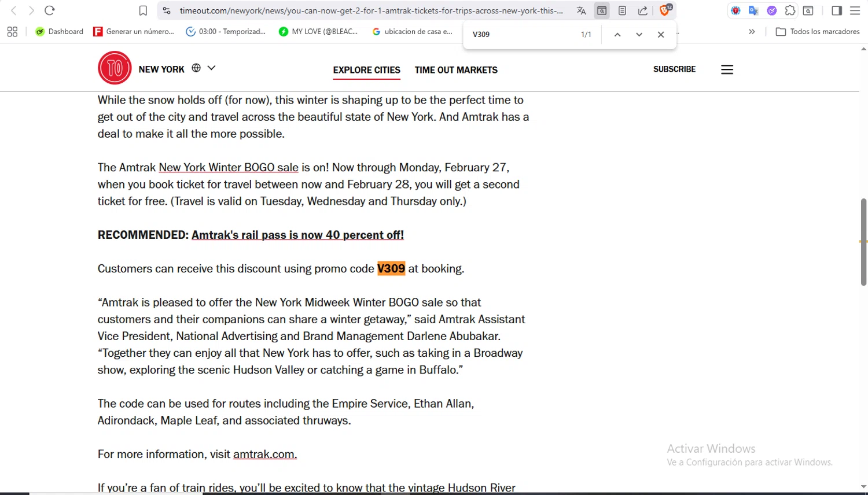Open the purple round extension icon
The height and width of the screenshot is (495, 868).
click(771, 10)
